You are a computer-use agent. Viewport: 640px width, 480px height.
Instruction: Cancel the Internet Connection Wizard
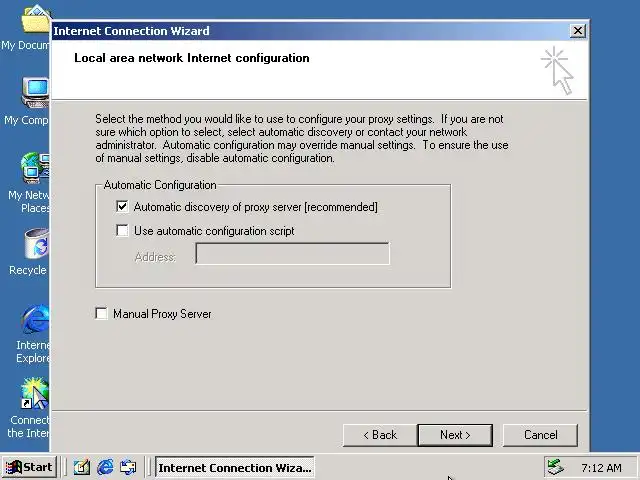[540, 435]
